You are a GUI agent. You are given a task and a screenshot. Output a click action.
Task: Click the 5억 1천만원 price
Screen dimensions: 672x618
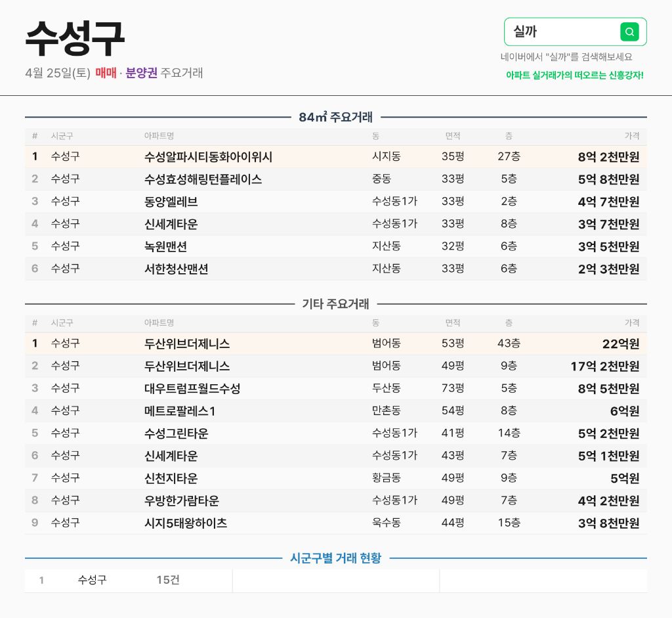coord(608,456)
